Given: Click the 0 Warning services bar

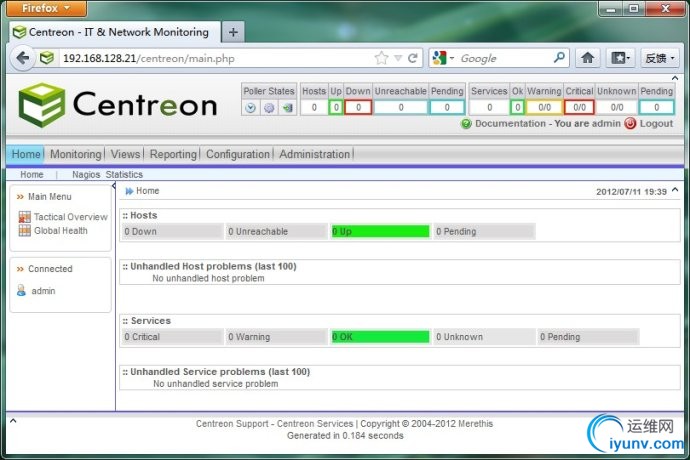Looking at the screenshot, I should click(276, 337).
